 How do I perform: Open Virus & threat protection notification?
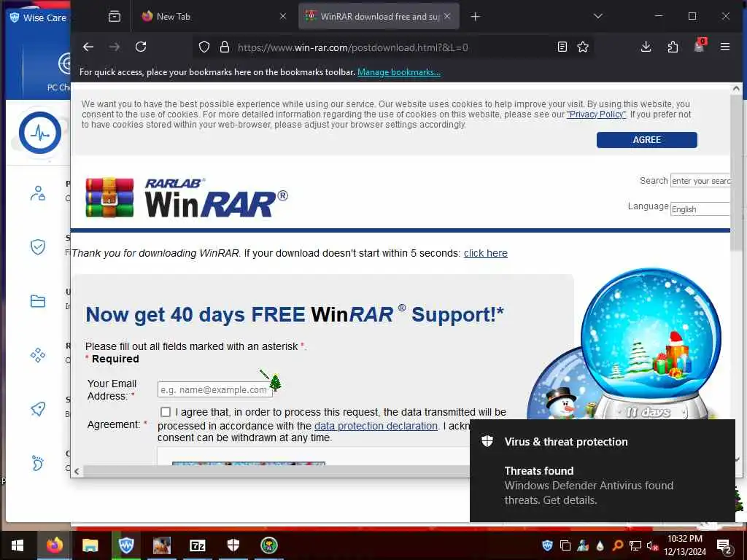602,470
